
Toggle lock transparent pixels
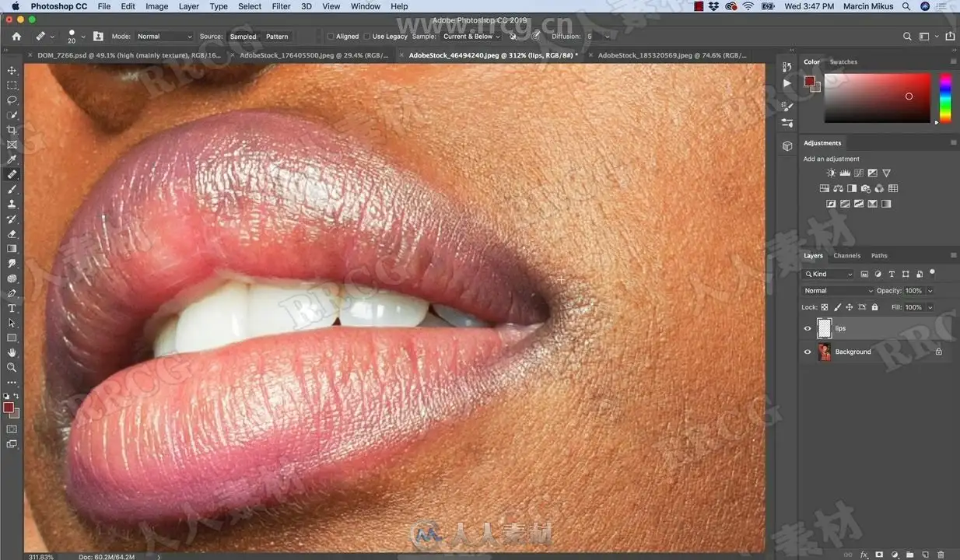coord(825,307)
